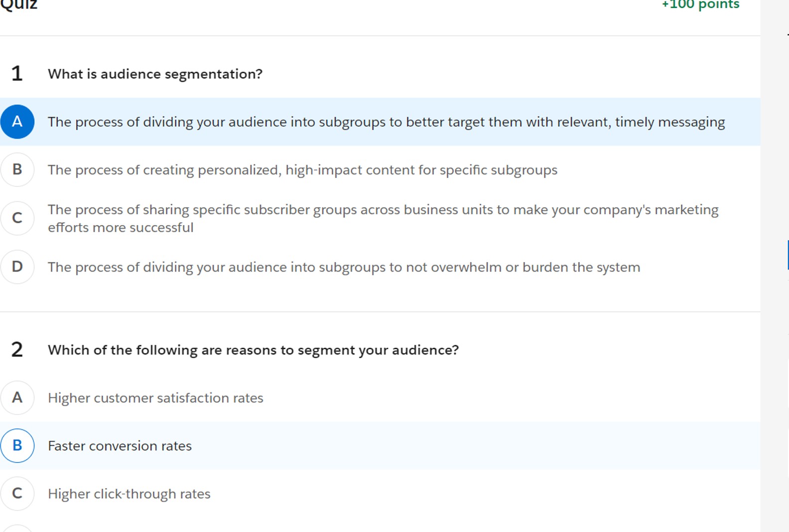Click the blue indicator on the far right edge

pos(788,254)
